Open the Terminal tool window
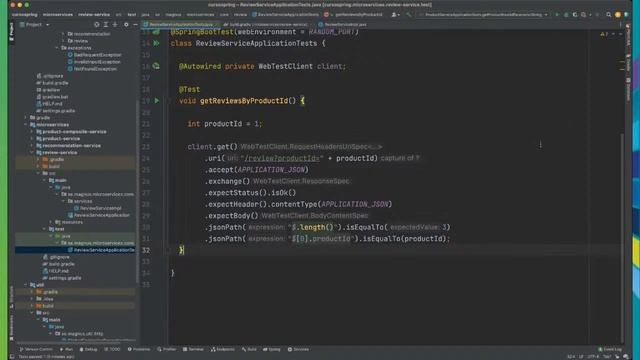Screen dimensions: 640x360 [193, 349]
